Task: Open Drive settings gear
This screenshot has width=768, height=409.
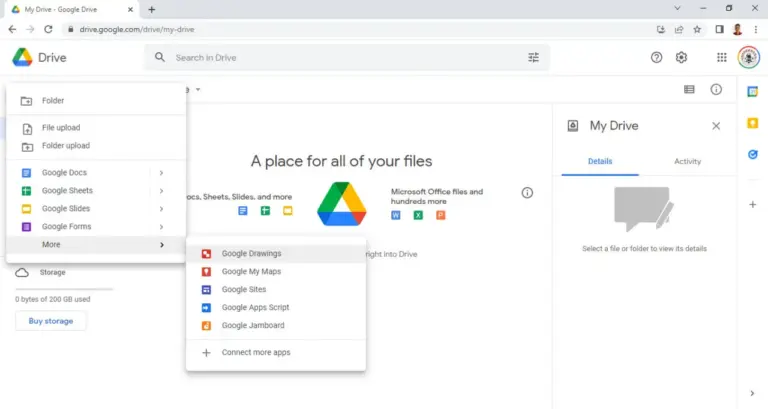Action: tap(681, 57)
